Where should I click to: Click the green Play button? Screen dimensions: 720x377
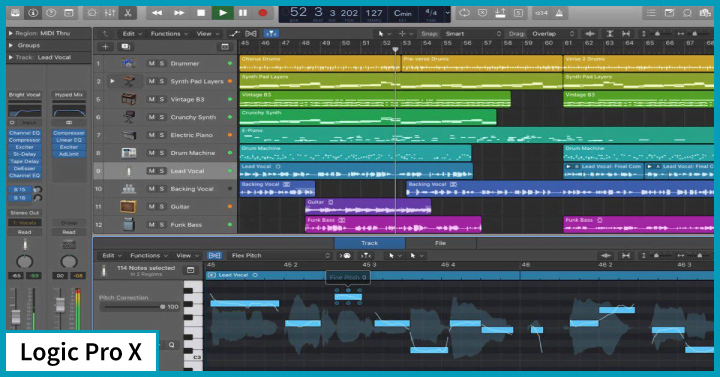pos(223,13)
